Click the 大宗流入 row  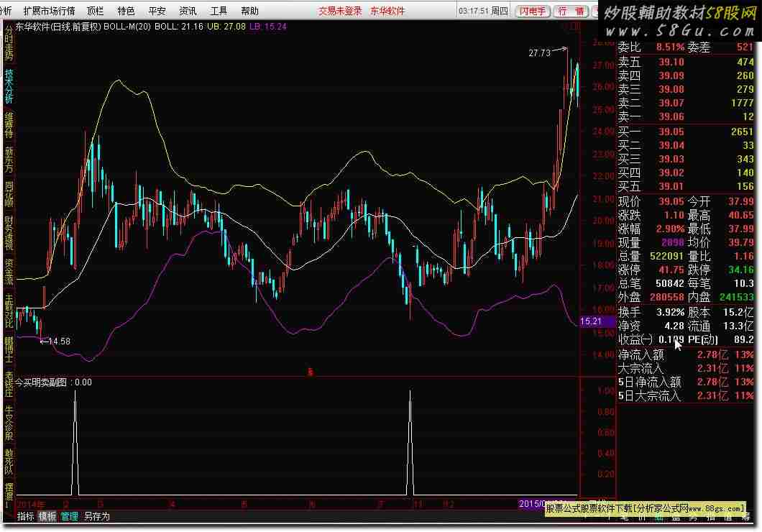coord(685,368)
